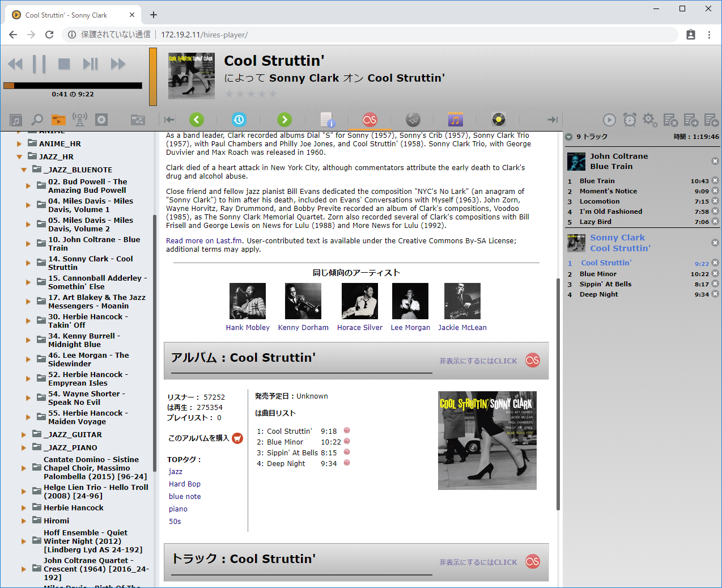The height and width of the screenshot is (588, 722).
Task: Remove Deep Night from the playlist
Action: pyautogui.click(x=715, y=294)
